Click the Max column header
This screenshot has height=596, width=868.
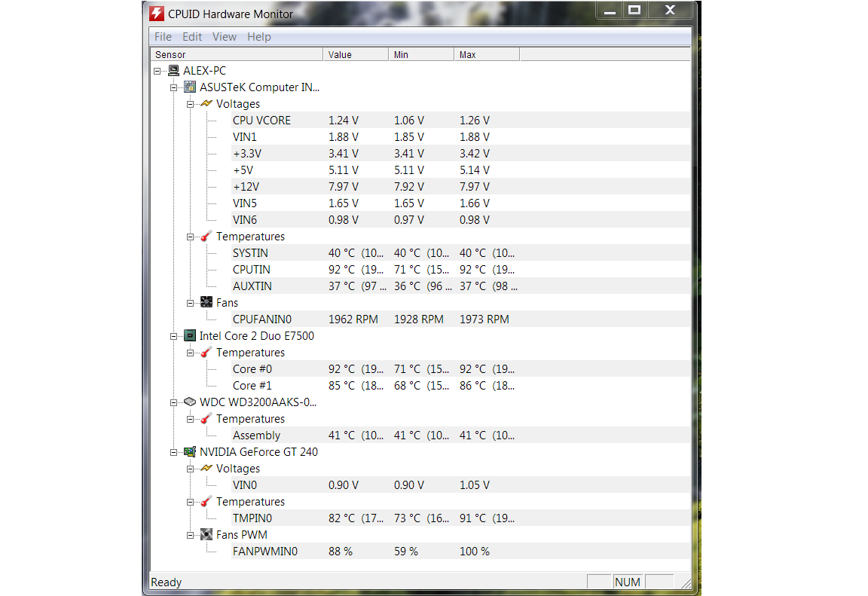487,54
